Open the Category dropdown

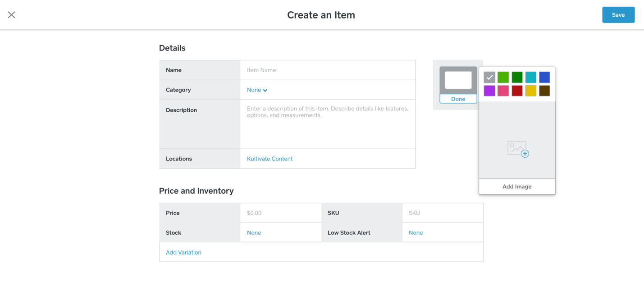pos(257,90)
